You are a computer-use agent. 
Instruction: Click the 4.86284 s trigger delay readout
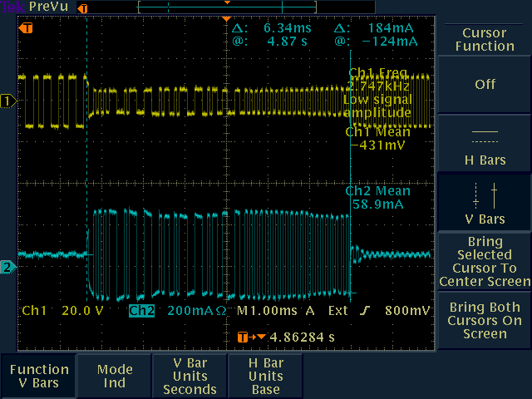pos(302,337)
